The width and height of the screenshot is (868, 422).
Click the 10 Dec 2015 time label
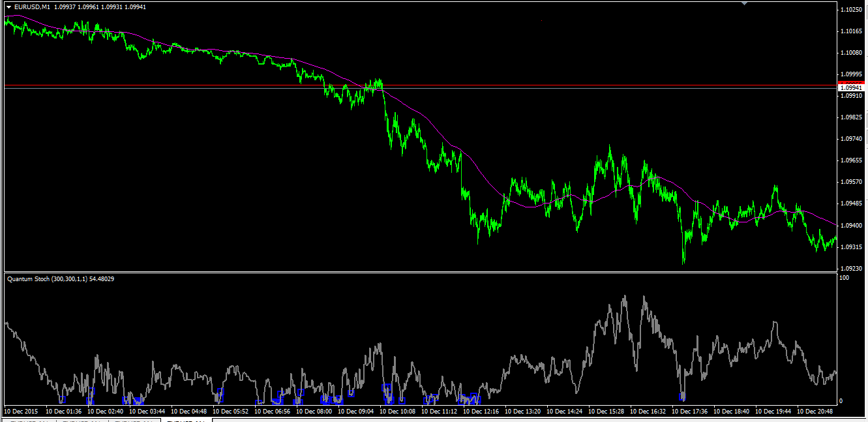tap(22, 412)
